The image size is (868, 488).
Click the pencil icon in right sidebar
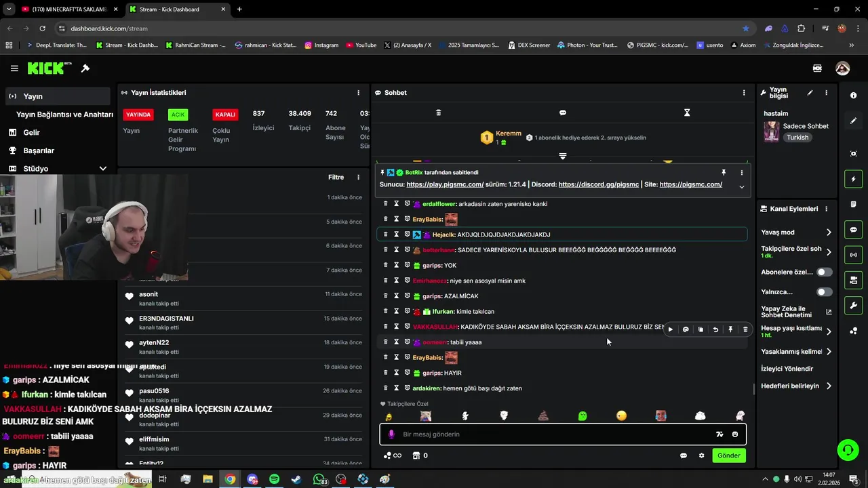click(853, 121)
